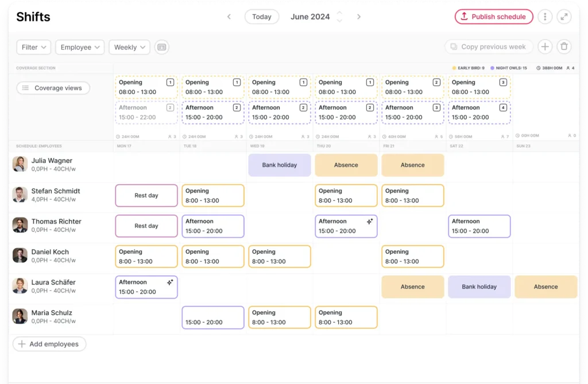Click the Night Owls: 15 legend
This screenshot has width=588, height=384.
[x=509, y=68]
